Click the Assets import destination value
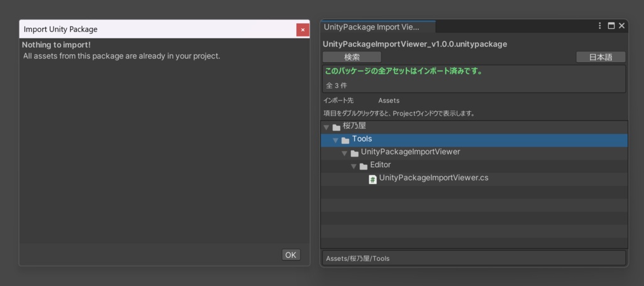 coord(389,100)
